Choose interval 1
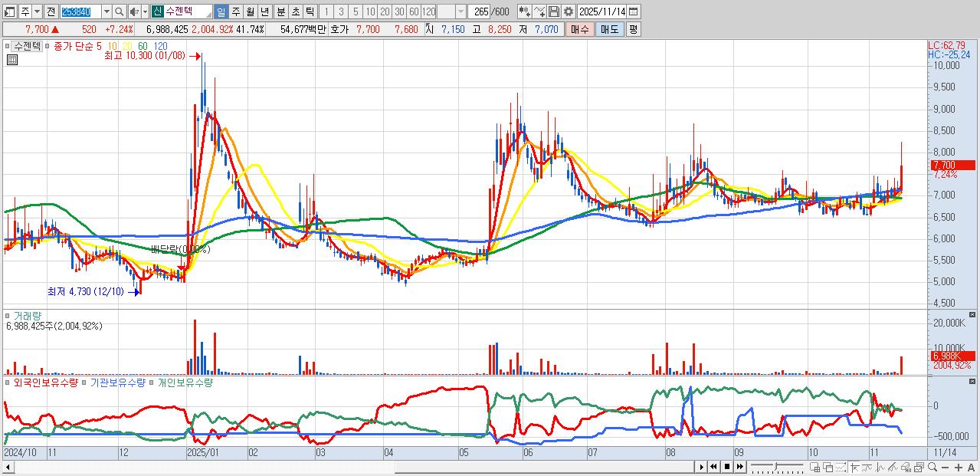Viewport: 980px width, 476px height. [x=326, y=11]
